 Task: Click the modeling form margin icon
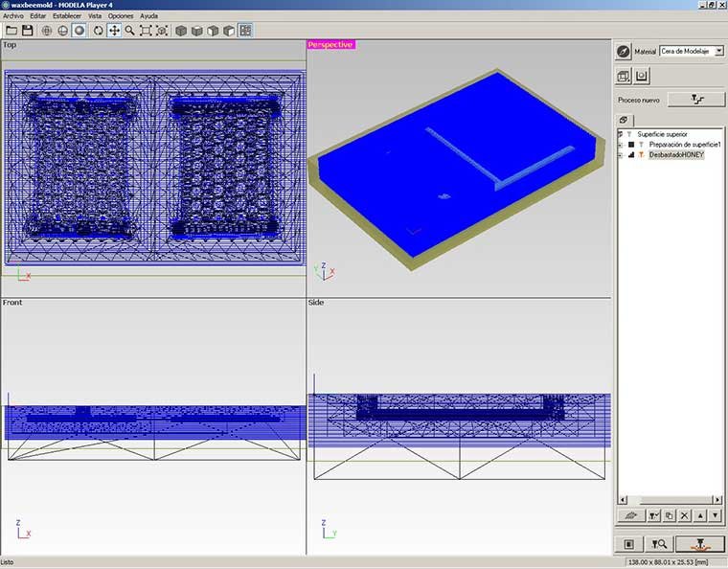641,76
